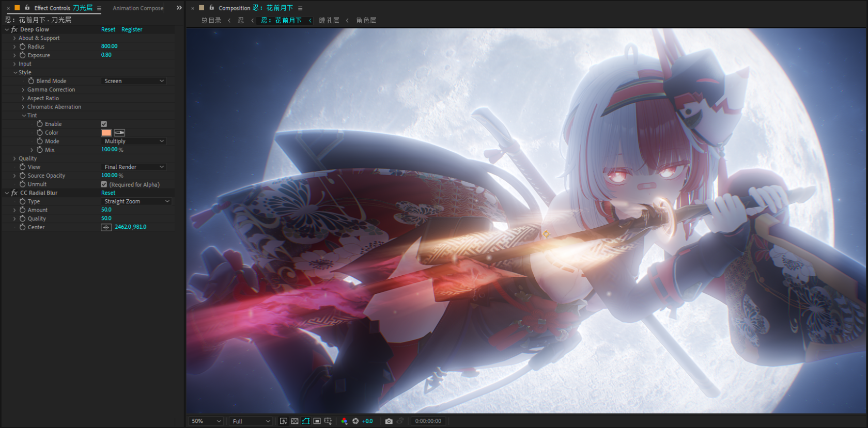This screenshot has width=868, height=428.
Task: Open the View Final Render dropdown
Action: click(x=133, y=167)
